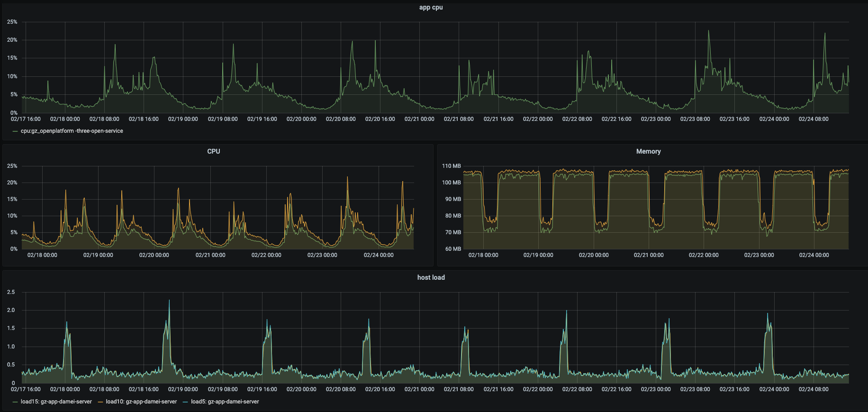Click the "02/24 08:00" label on app cpu axis
Image resolution: width=868 pixels, height=412 pixels.
tap(814, 119)
